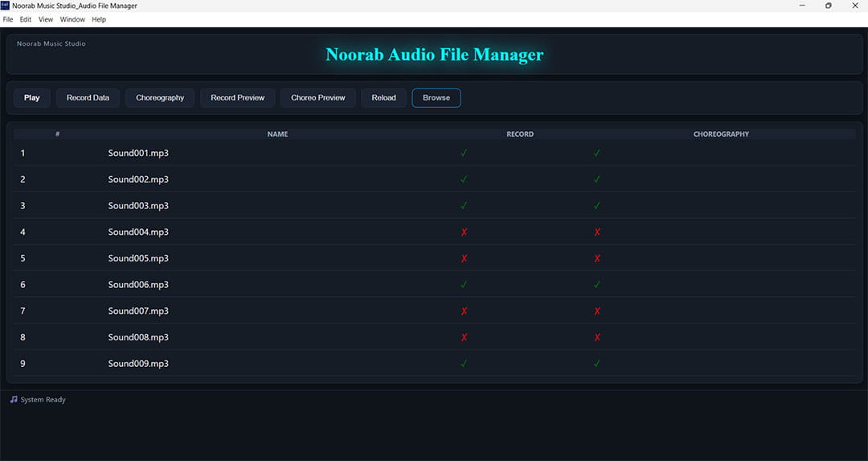This screenshot has width=868, height=461.
Task: Open the View menu
Action: pos(45,19)
